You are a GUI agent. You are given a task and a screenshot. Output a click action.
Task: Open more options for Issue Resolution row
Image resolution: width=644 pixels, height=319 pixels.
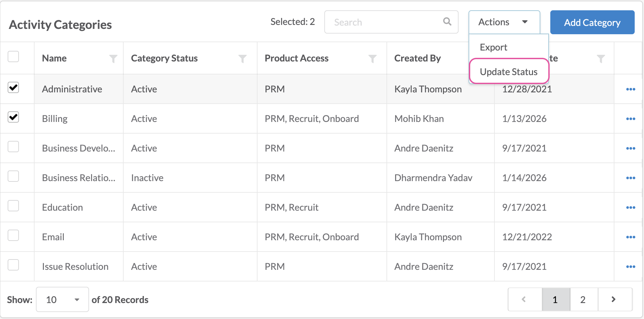630,266
